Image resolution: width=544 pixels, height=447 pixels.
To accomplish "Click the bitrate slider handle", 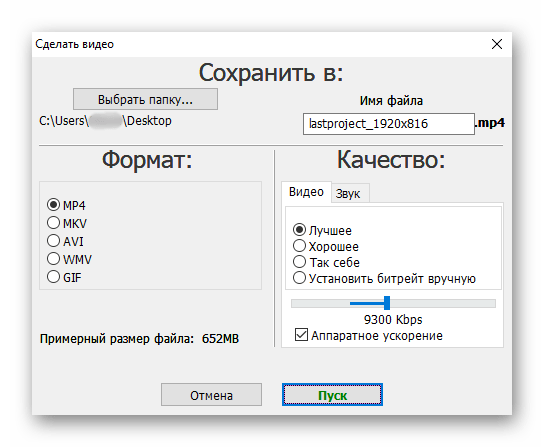I will click(x=387, y=303).
